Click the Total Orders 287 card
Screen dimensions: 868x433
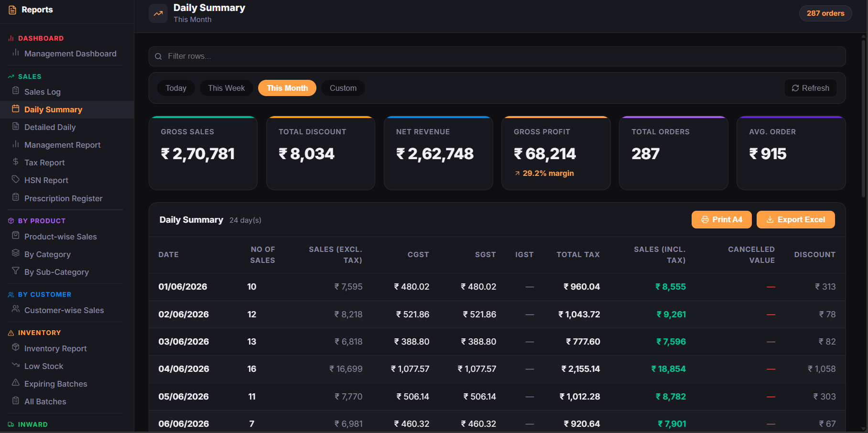tap(673, 153)
